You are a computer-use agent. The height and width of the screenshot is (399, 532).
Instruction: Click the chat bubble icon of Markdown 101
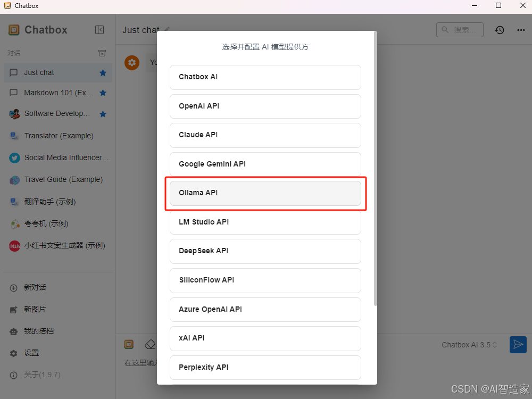click(x=14, y=93)
